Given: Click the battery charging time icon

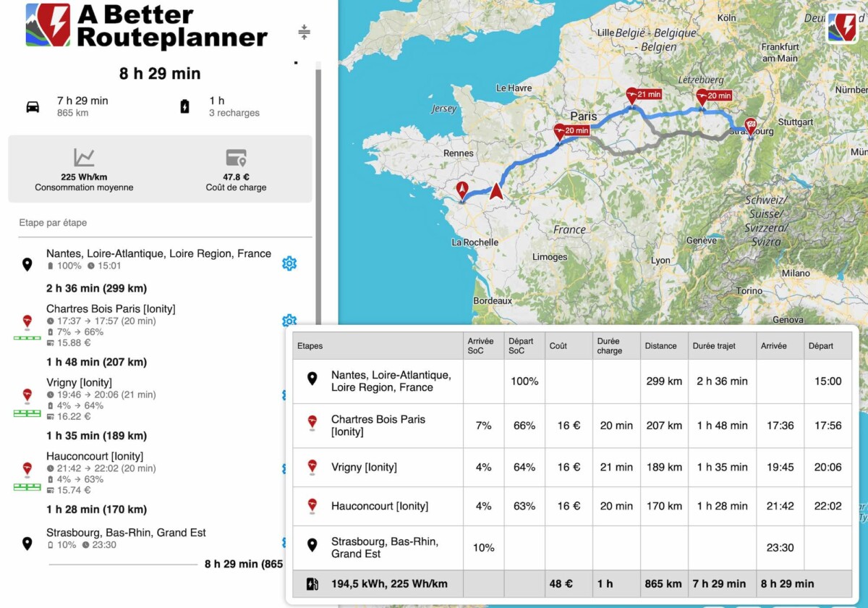Looking at the screenshot, I should (184, 107).
